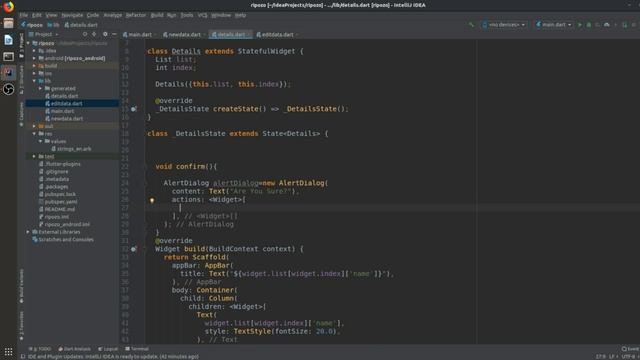The width and height of the screenshot is (640, 360).
Task: Hide the Project panel with the minus icon
Action: pyautogui.click(x=114, y=34)
